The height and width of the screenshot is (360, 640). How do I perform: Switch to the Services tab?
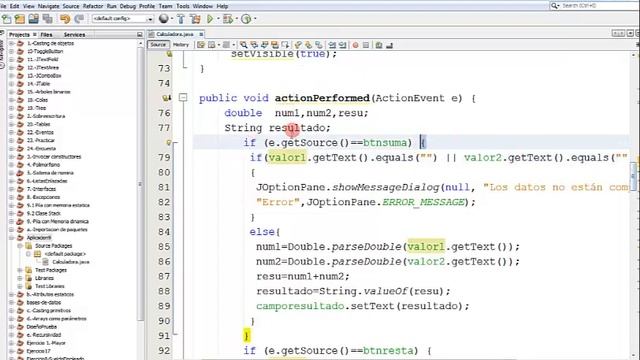(x=74, y=35)
